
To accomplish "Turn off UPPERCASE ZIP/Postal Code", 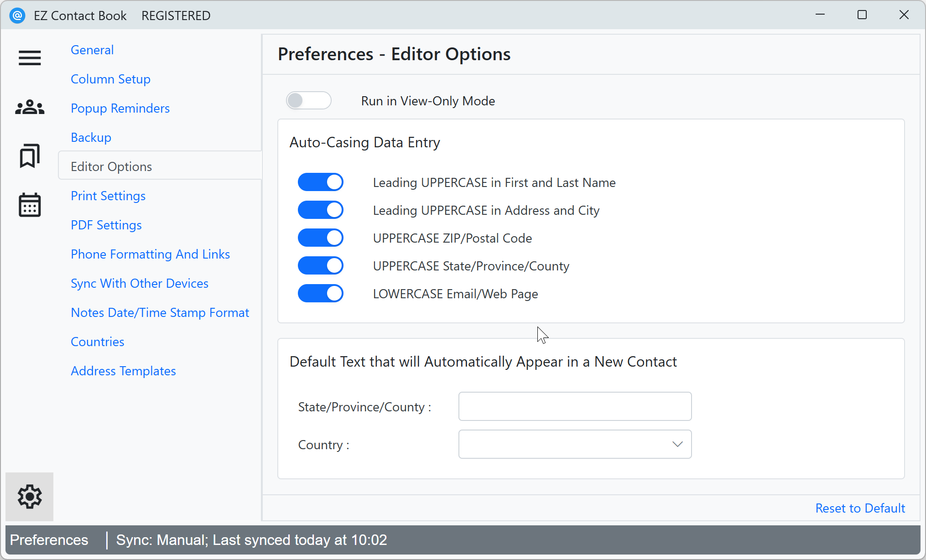I will click(x=321, y=238).
